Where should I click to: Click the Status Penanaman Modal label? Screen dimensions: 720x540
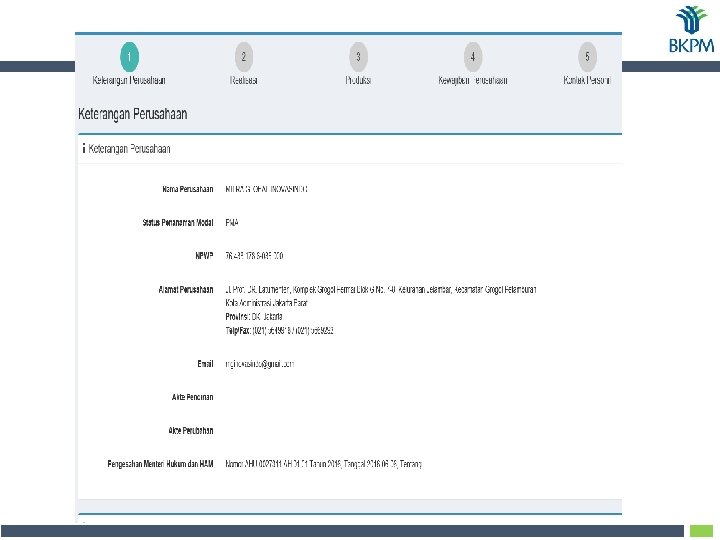[x=178, y=223]
